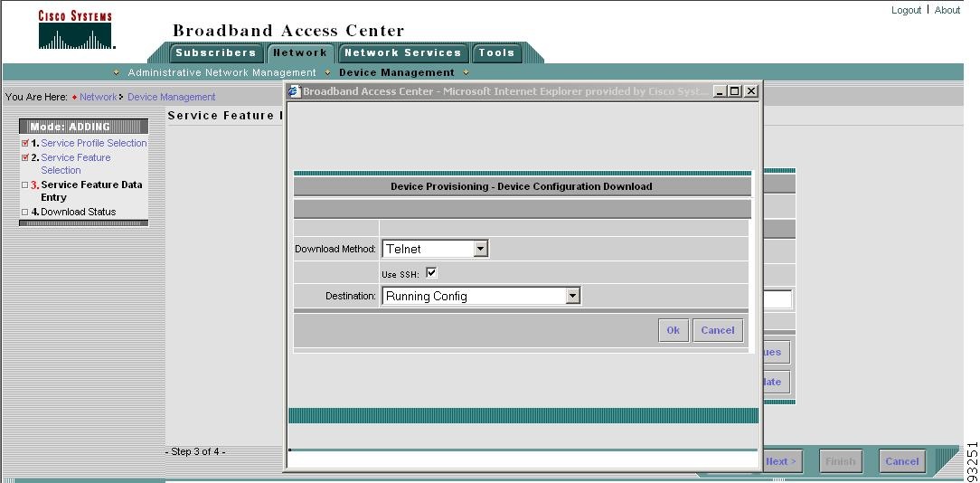This screenshot has width=980, height=483.
Task: Switch to the Network tab
Action: 300,52
